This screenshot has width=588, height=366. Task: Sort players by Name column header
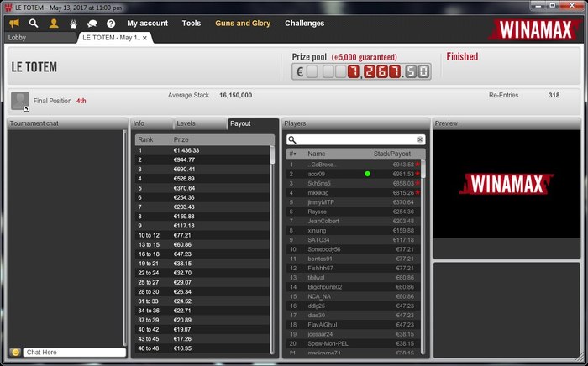click(x=316, y=154)
